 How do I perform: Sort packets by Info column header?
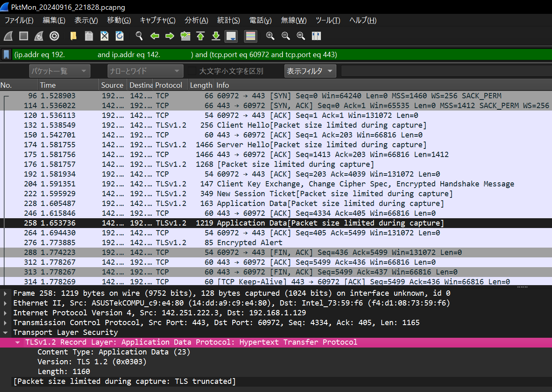383,85
